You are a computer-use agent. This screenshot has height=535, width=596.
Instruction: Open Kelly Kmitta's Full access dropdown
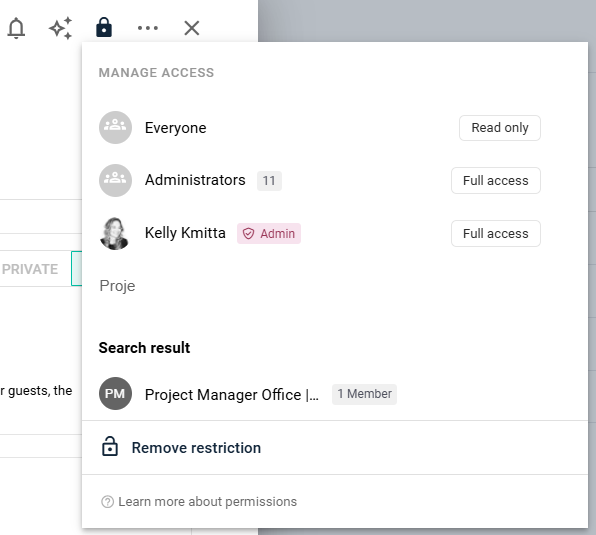496,233
